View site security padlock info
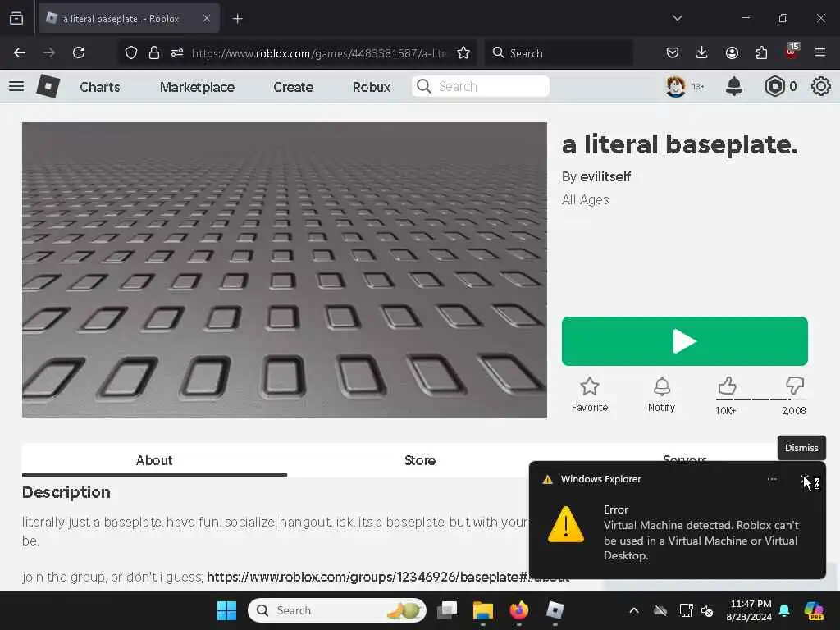 (x=154, y=53)
